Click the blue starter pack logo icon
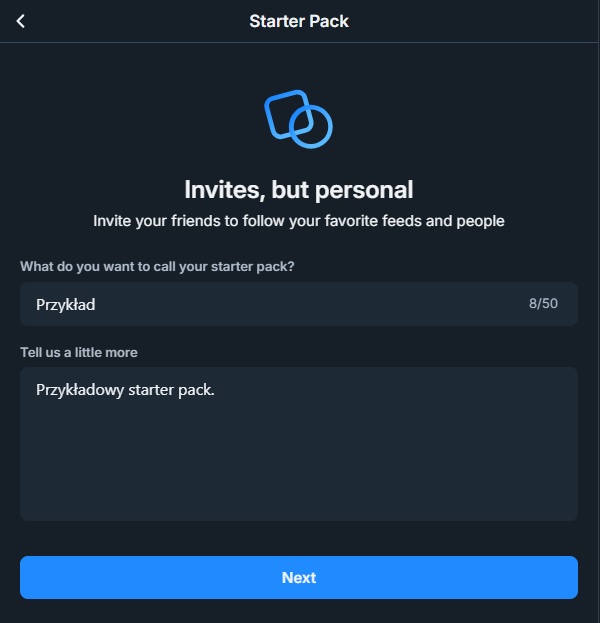The width and height of the screenshot is (600, 623). coord(298,119)
